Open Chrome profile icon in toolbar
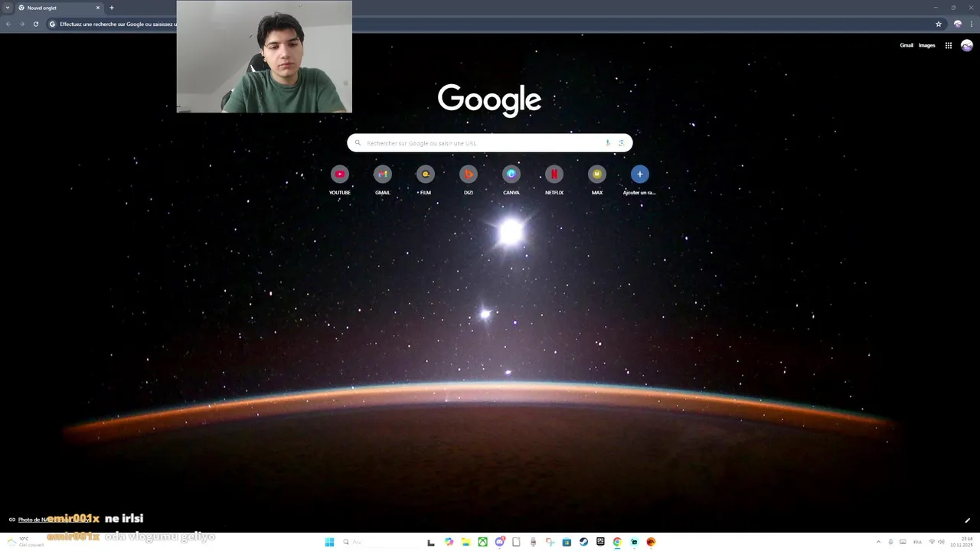This screenshot has height=551, width=980. click(x=957, y=24)
